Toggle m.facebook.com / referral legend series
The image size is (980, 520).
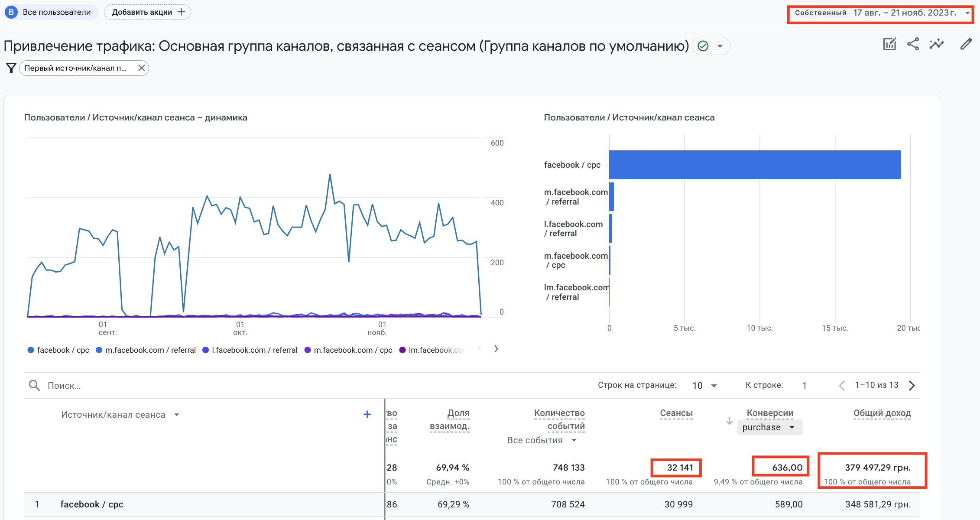(x=146, y=350)
